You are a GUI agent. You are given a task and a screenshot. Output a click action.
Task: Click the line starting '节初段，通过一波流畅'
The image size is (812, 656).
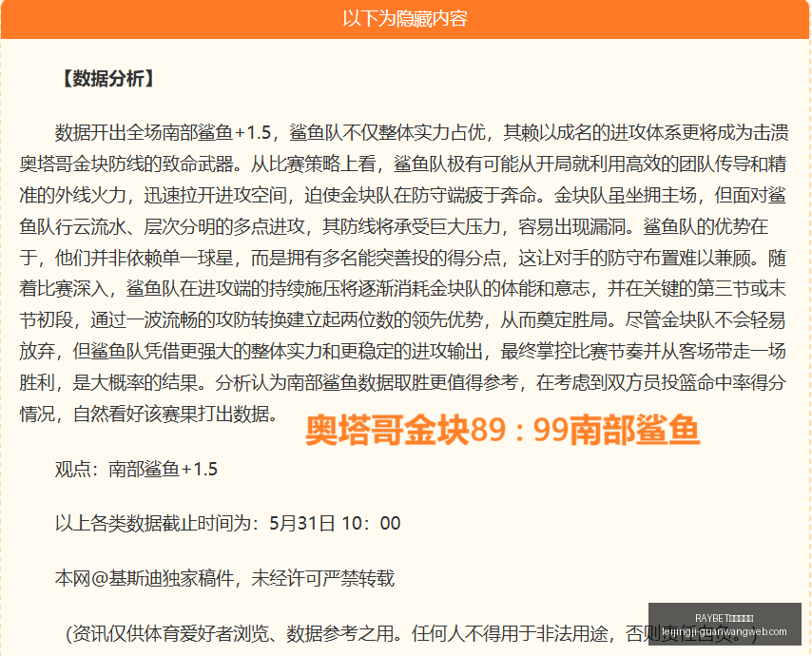click(403, 320)
